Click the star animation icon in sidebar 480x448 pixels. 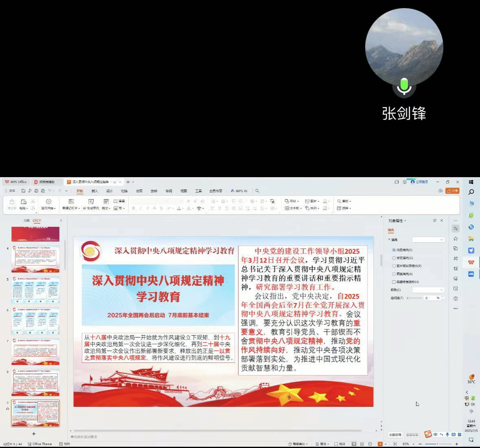point(456,239)
